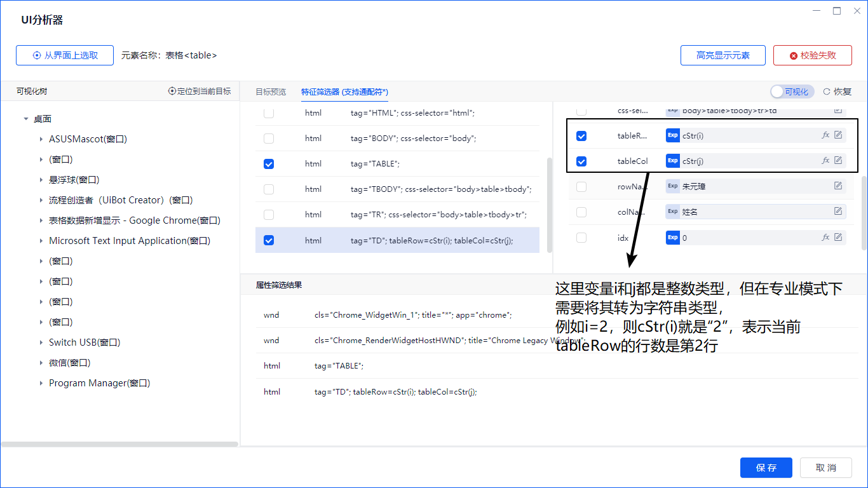Viewport: 868px width, 488px height.
Task: Toggle the 可视化 switch
Action: coord(792,91)
